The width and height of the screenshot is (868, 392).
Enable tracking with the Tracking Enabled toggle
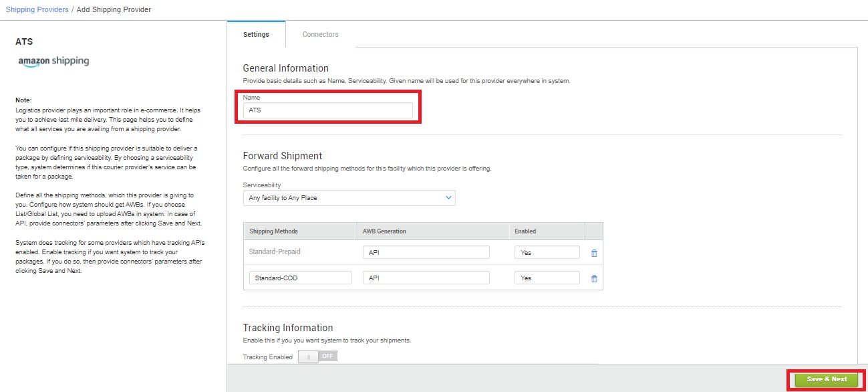coord(317,357)
